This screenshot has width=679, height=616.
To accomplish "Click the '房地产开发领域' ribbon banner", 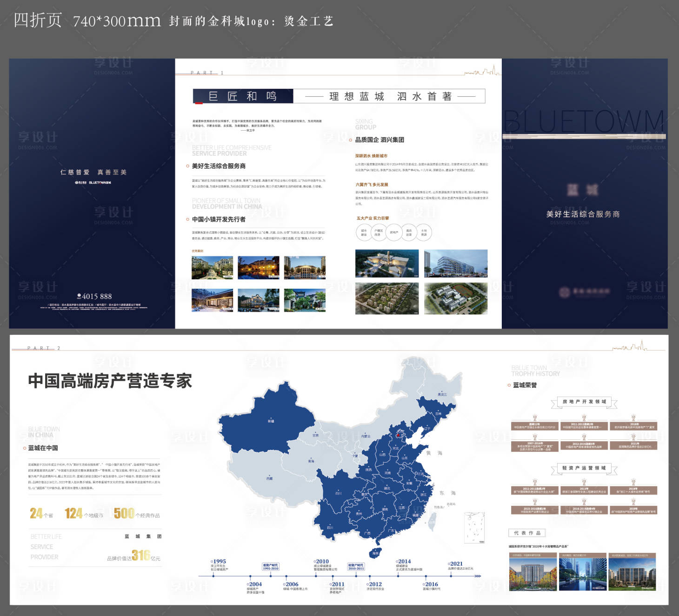I will [584, 402].
